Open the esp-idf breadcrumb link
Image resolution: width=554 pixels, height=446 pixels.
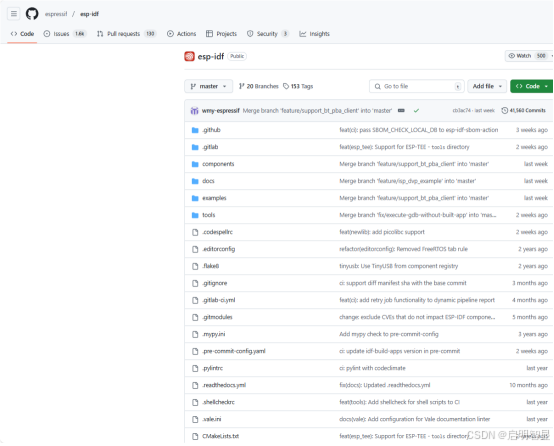(x=89, y=14)
